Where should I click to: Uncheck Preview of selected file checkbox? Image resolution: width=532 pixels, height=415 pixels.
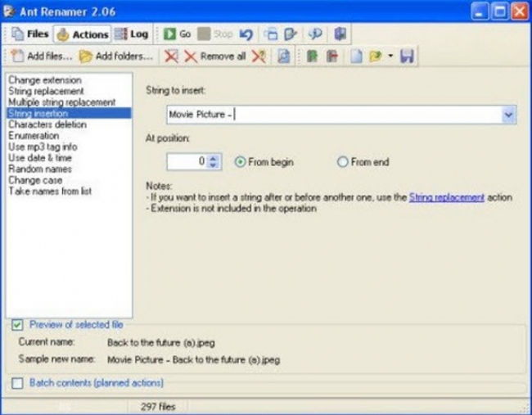[18, 325]
